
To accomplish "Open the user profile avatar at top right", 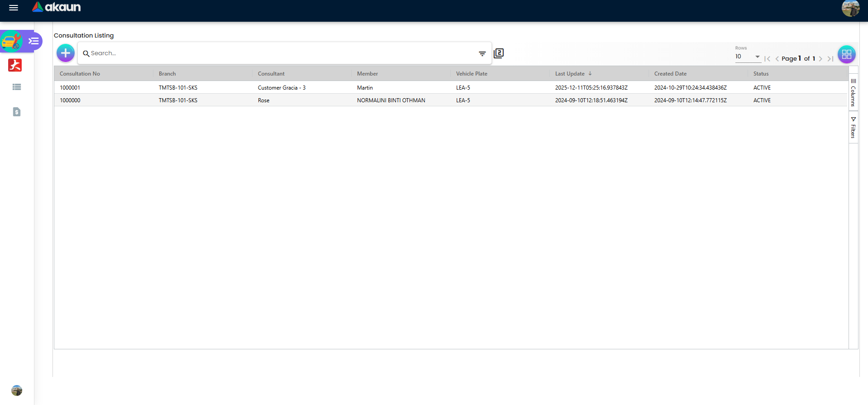I will coord(850,8).
